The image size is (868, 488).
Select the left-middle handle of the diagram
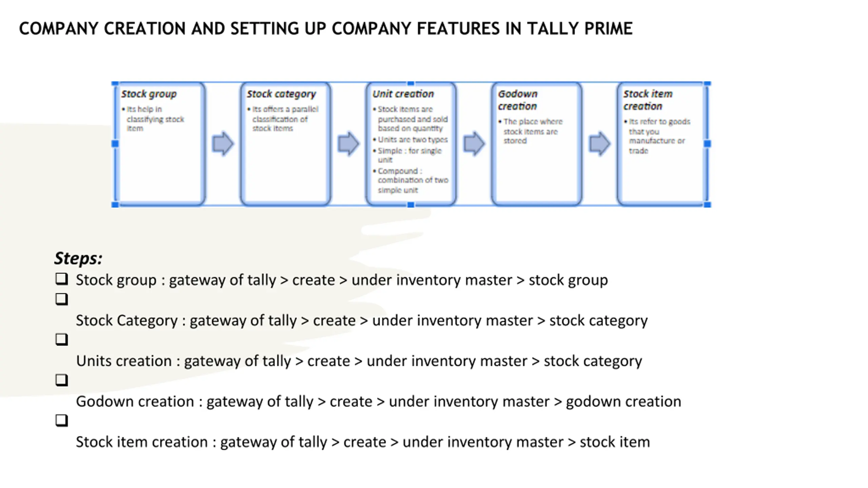click(115, 144)
